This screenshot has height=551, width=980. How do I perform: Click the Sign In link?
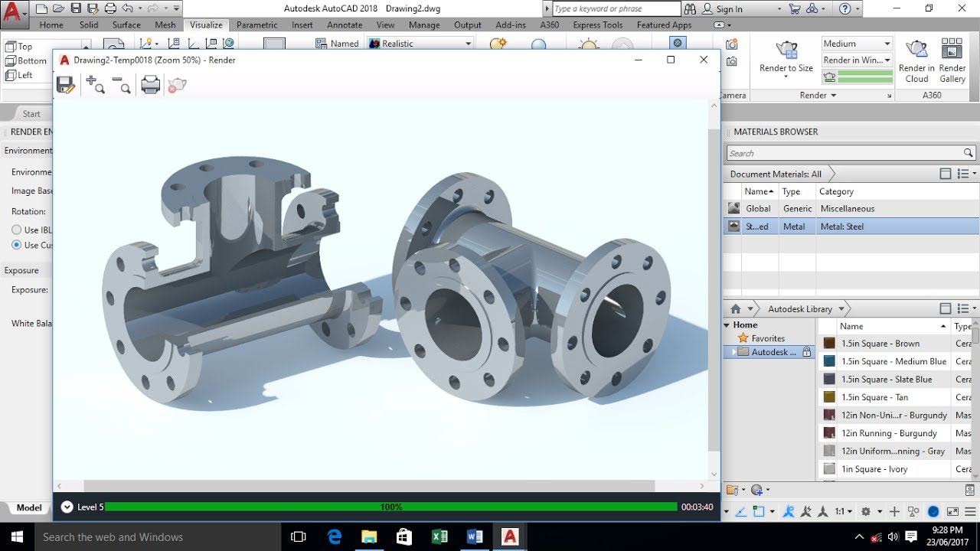point(729,9)
